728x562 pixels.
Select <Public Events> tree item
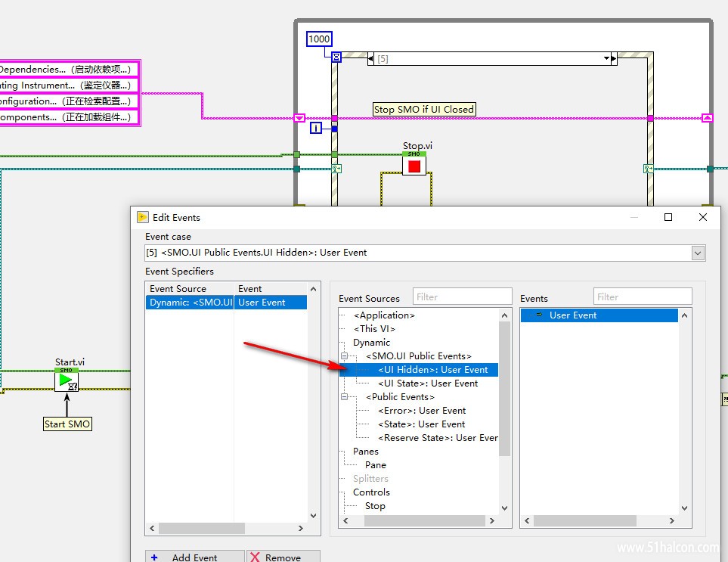click(x=400, y=397)
